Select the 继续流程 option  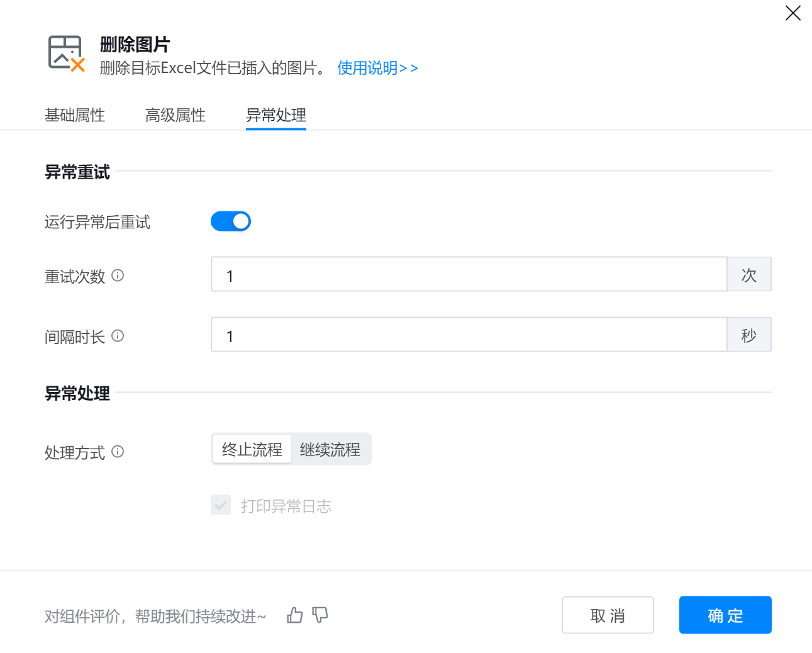click(330, 449)
